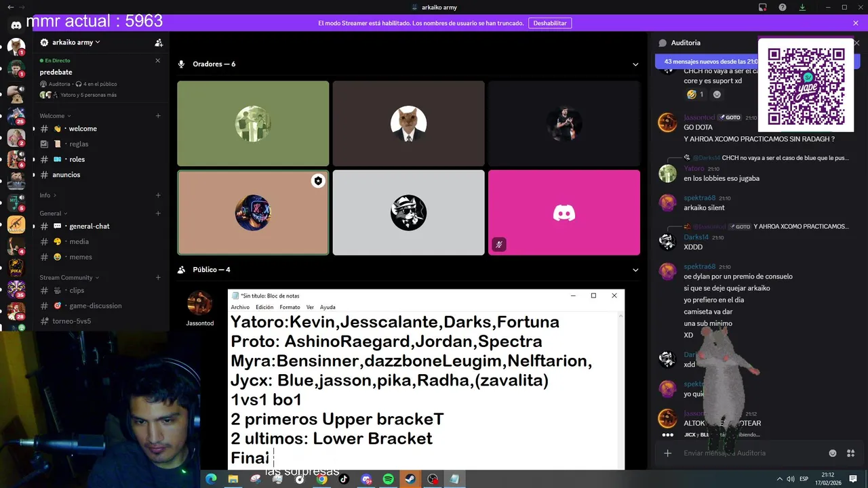Collapse the Público section chevron

635,270
